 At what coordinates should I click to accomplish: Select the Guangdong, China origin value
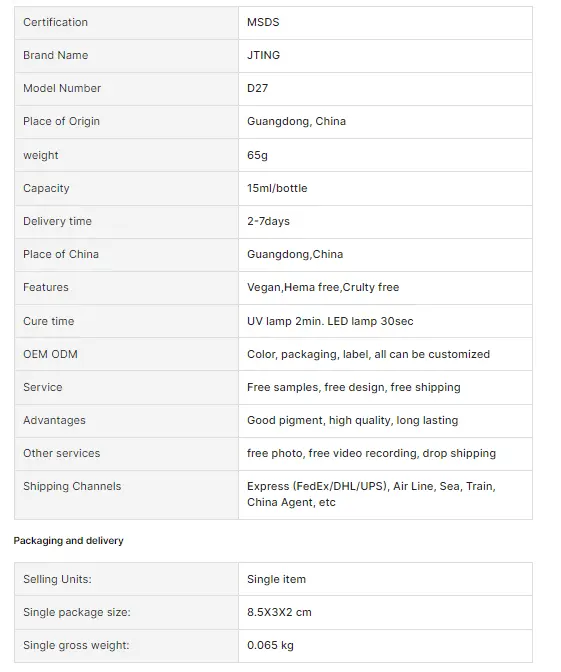point(296,121)
